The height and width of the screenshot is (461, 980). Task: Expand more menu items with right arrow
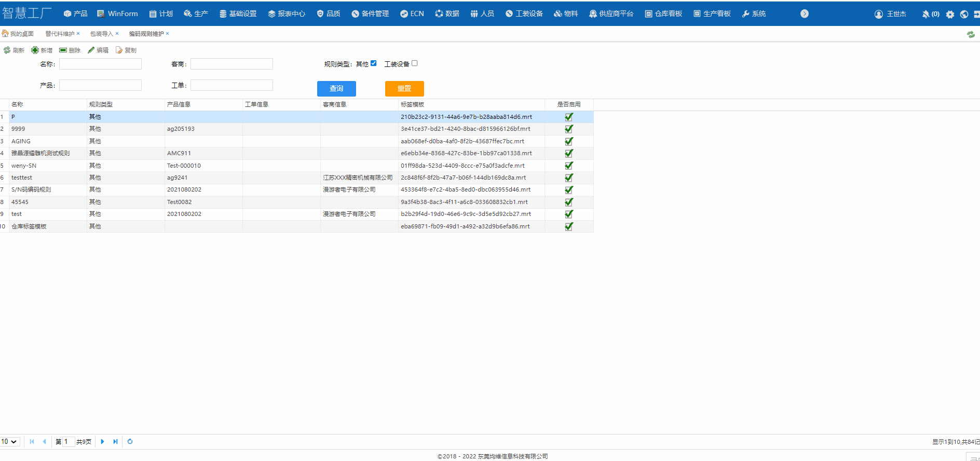point(805,14)
